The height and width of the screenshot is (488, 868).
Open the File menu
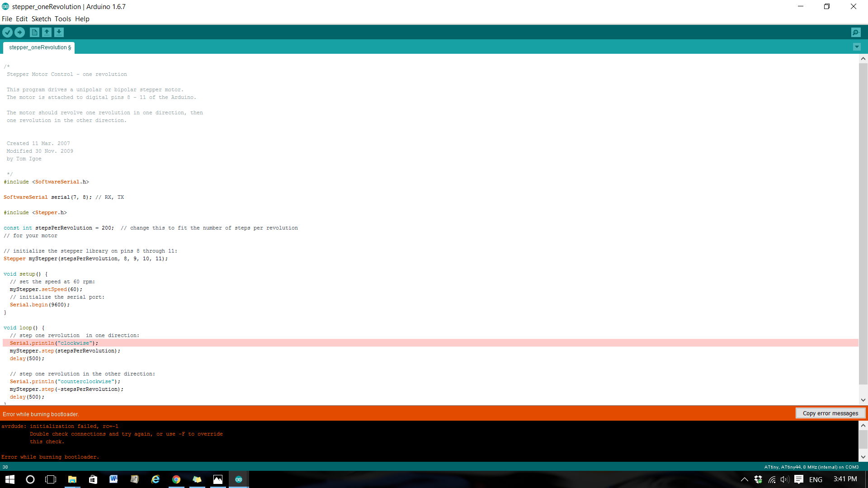point(7,19)
